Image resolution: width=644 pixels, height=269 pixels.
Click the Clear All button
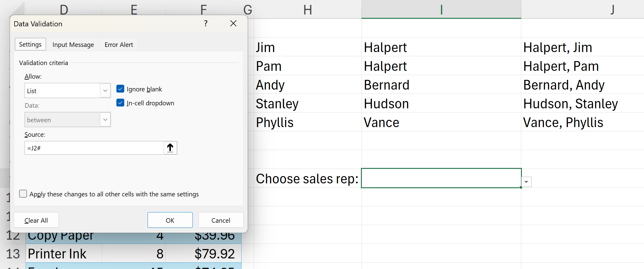point(36,220)
